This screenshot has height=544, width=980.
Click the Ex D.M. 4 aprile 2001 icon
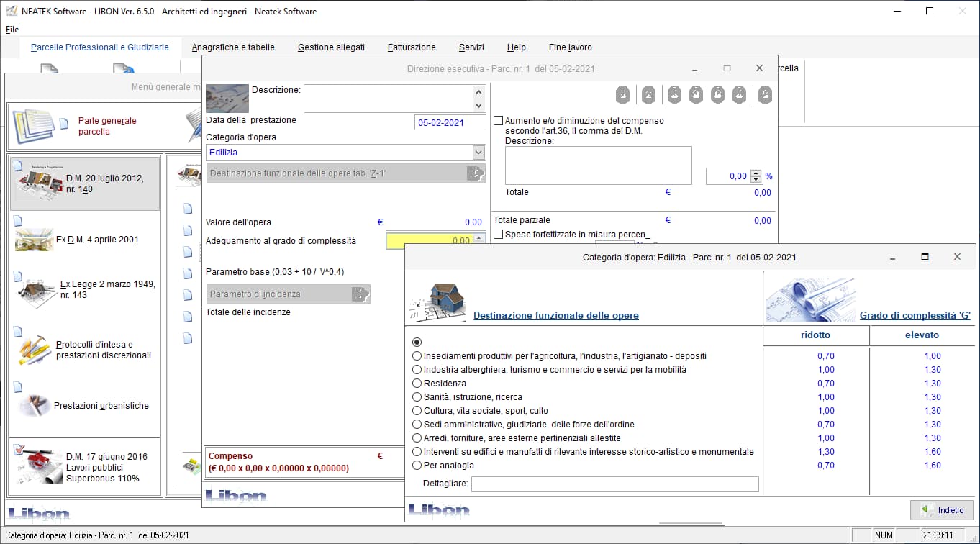click(34, 240)
